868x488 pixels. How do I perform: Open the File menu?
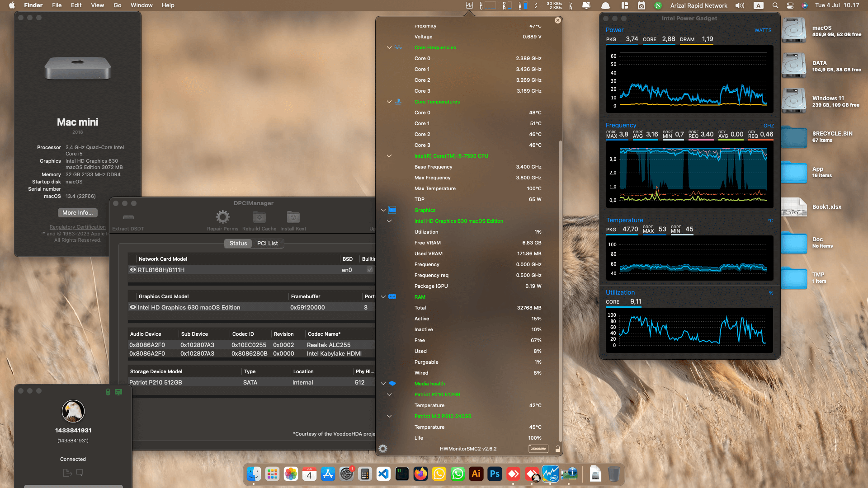[x=57, y=5]
